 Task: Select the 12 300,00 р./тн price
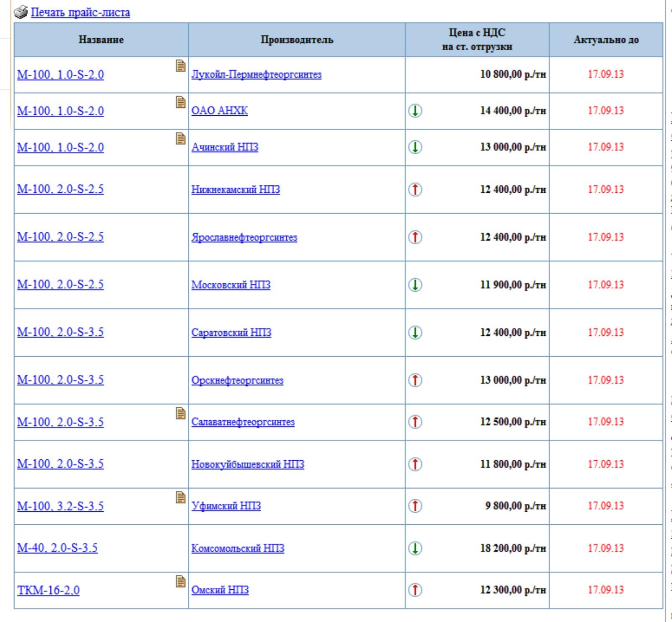tap(513, 590)
